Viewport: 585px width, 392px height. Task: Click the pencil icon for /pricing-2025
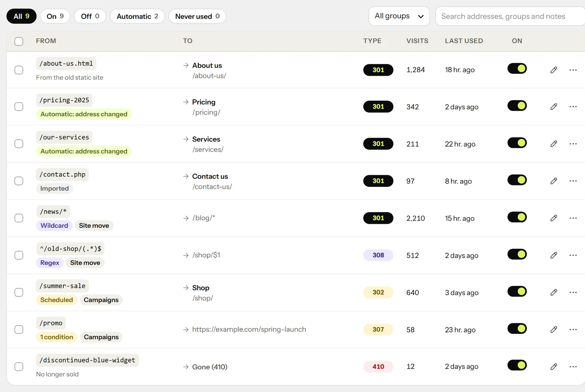pos(554,106)
